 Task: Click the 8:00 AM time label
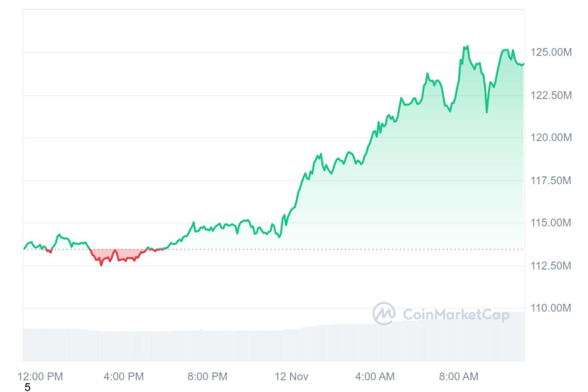459,376
